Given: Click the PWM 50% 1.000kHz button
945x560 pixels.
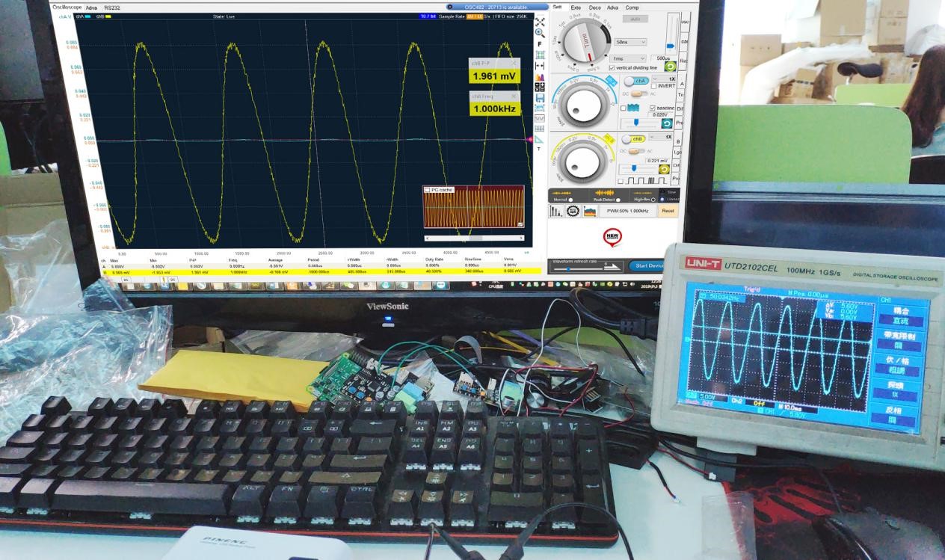Looking at the screenshot, I should coord(627,211).
